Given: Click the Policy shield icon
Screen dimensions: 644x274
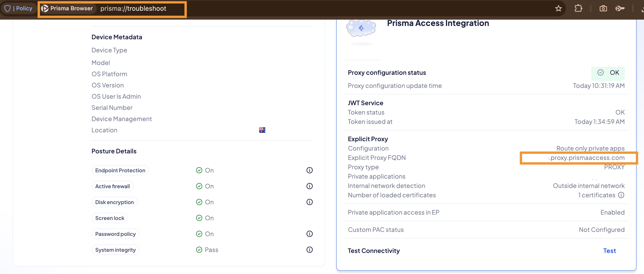Looking at the screenshot, I should (x=8, y=8).
